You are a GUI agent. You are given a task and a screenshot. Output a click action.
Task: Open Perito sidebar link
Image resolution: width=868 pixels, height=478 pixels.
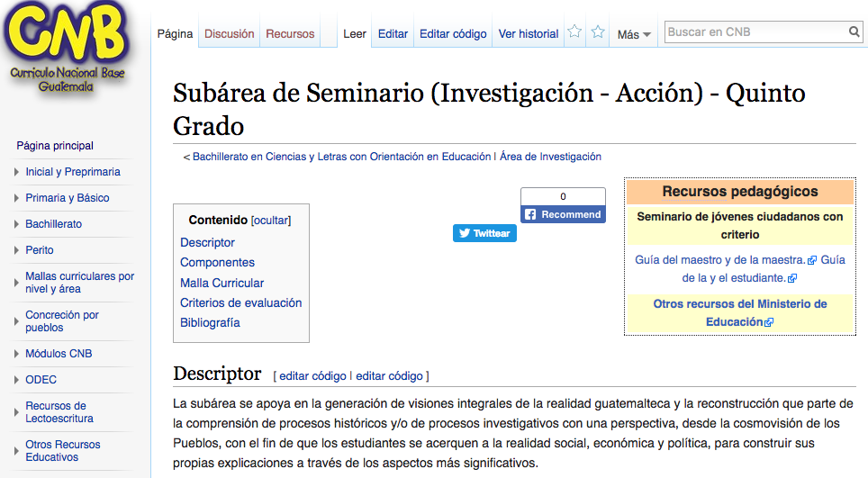coord(40,250)
